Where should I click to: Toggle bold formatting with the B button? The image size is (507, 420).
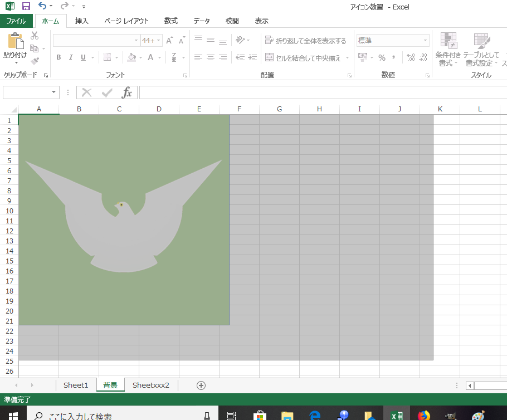pyautogui.click(x=58, y=57)
